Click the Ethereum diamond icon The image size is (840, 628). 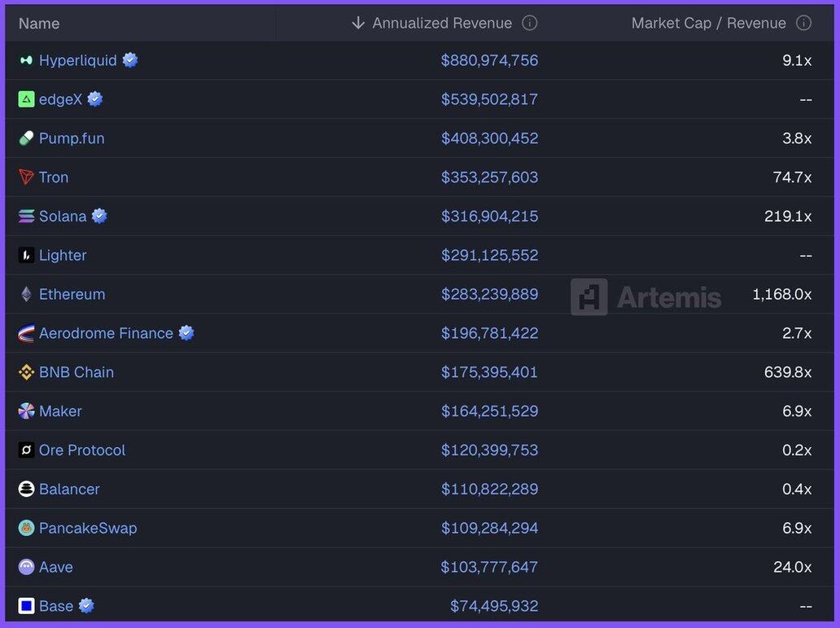click(x=26, y=294)
